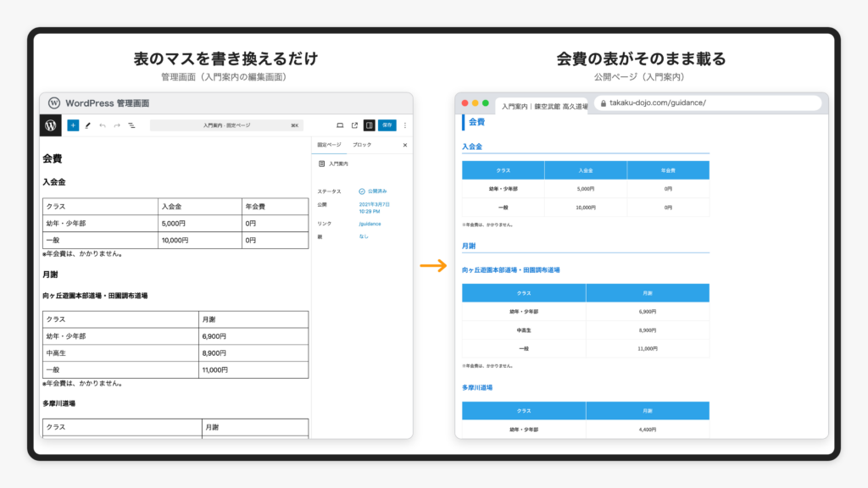
Task: Click the /guidance link value
Action: (370, 224)
